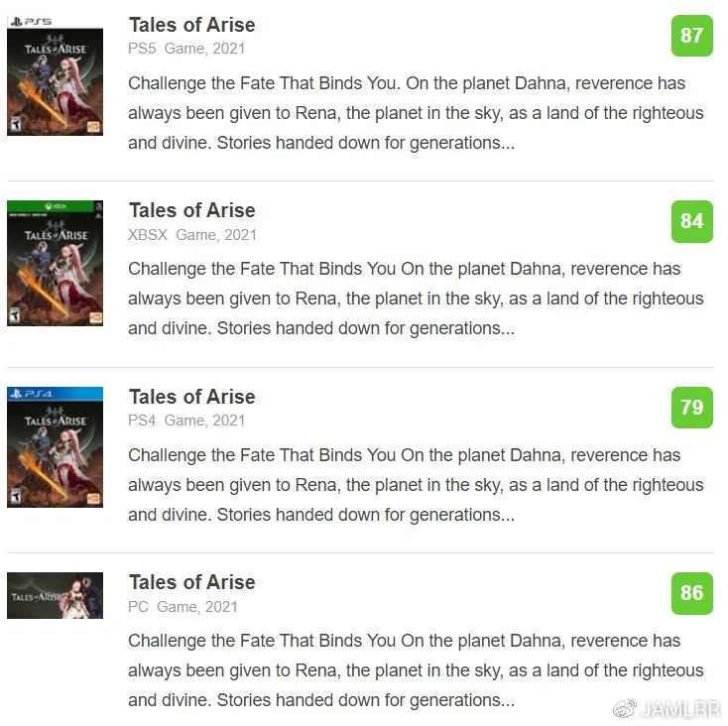Click the XBSX platform label
The height and width of the screenshot is (726, 728).
(x=148, y=235)
